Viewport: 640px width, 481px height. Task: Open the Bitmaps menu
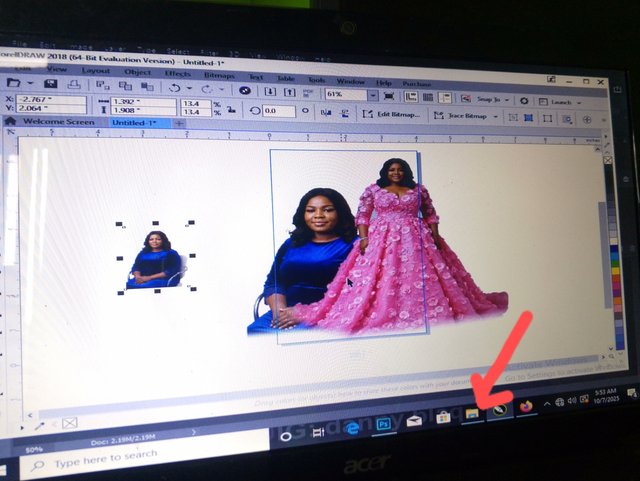pos(219,76)
